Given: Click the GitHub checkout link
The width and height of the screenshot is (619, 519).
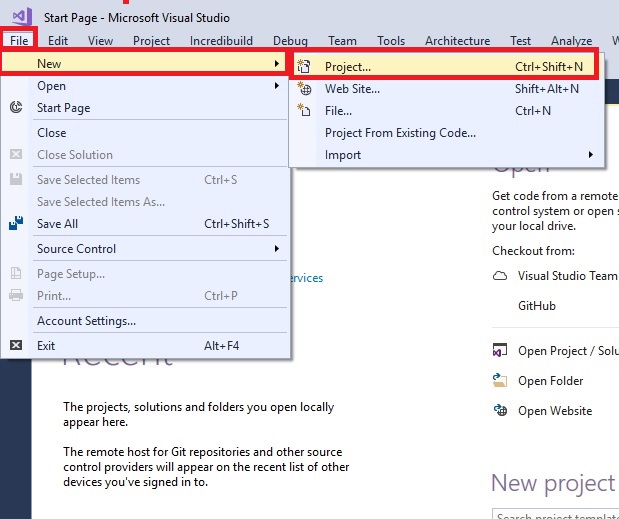Looking at the screenshot, I should [x=537, y=305].
